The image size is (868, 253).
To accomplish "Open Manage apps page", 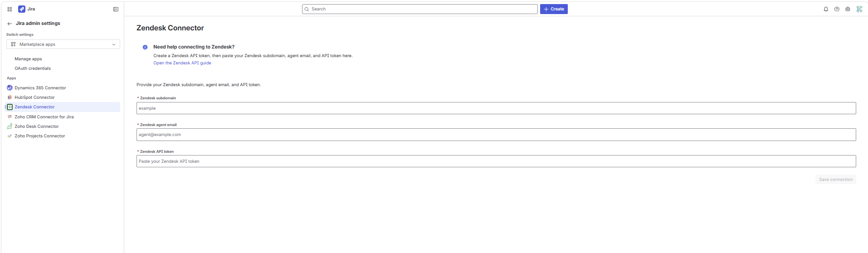I will (28, 59).
